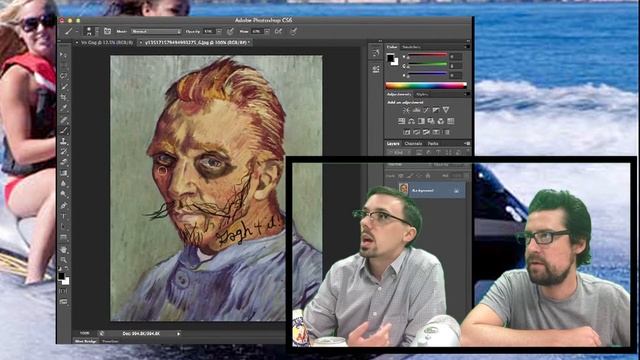Select the Hand tool

click(x=64, y=249)
